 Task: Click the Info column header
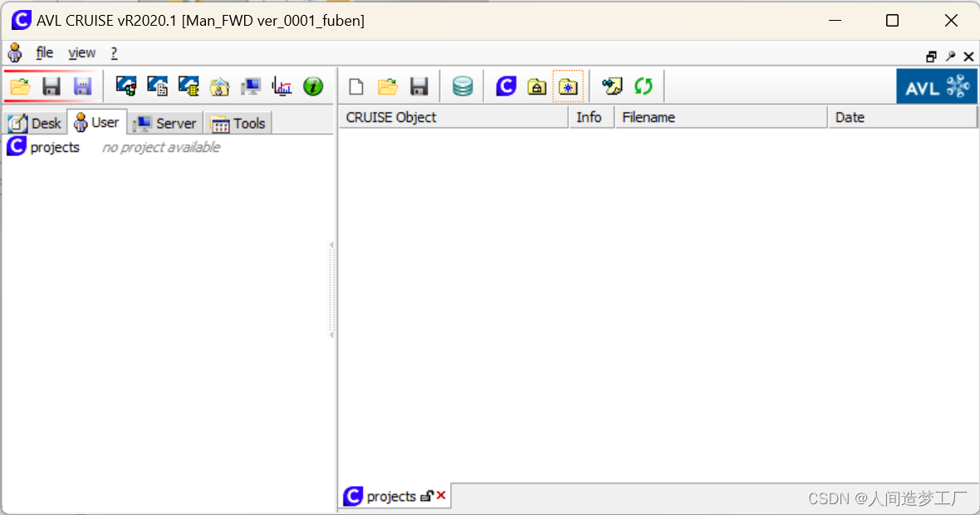[591, 117]
